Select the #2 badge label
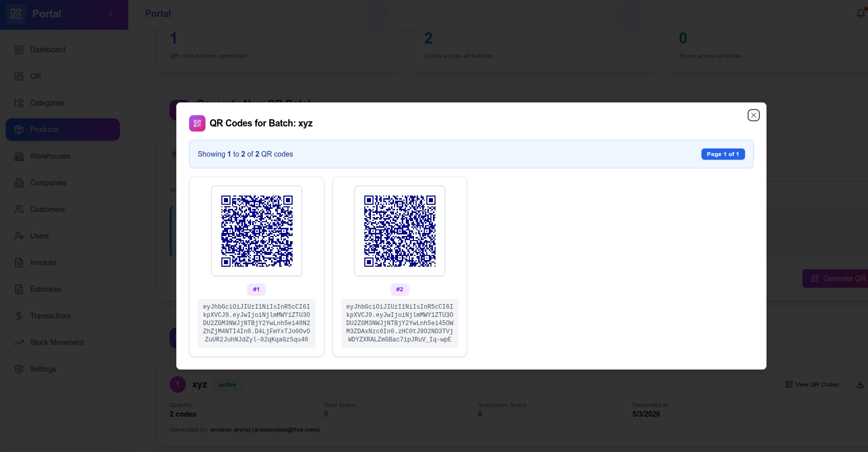This screenshot has height=452, width=868. [x=400, y=289]
